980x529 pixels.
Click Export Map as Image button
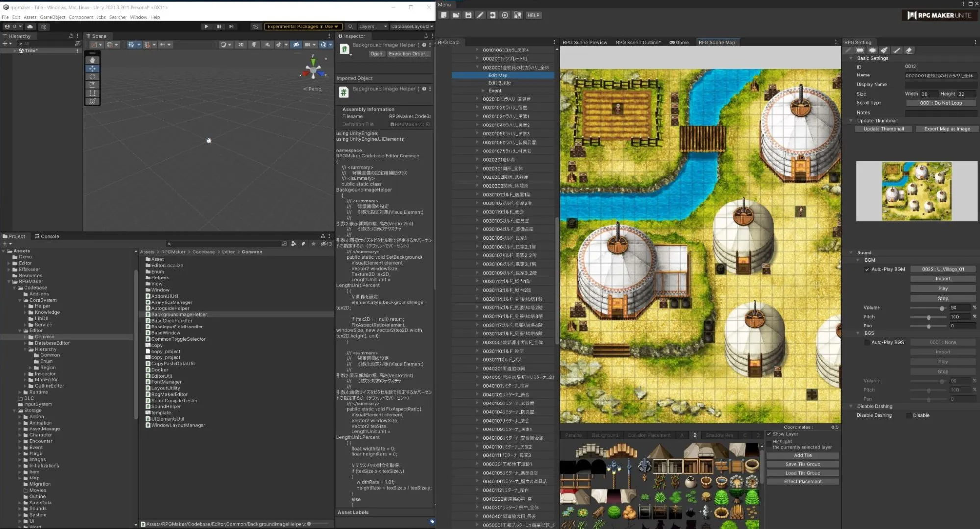point(946,129)
